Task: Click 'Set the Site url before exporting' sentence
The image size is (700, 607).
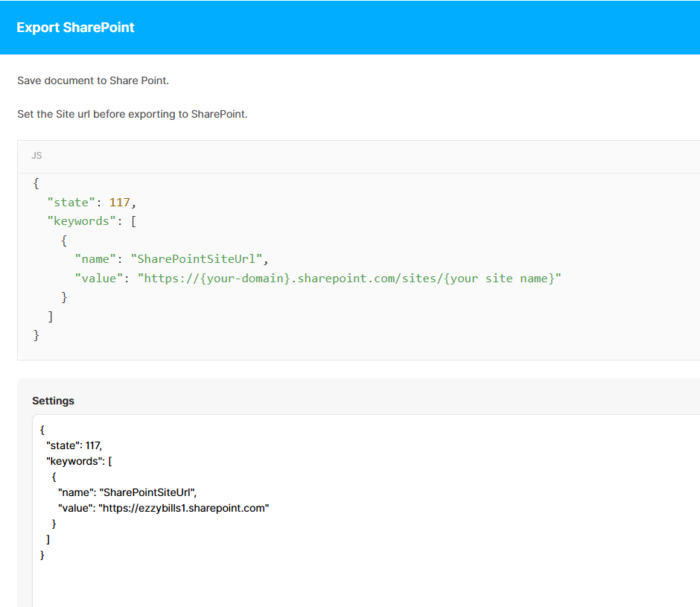Action: [x=132, y=115]
